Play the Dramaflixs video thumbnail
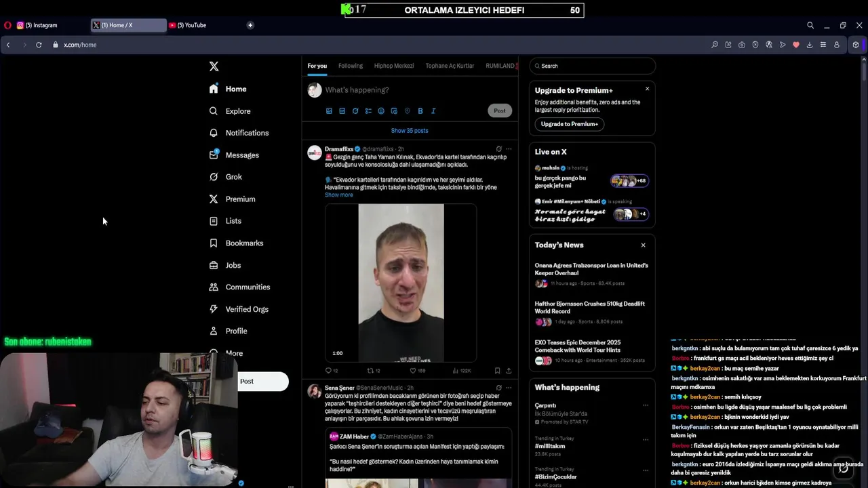Viewport: 868px width, 488px height. tap(401, 283)
